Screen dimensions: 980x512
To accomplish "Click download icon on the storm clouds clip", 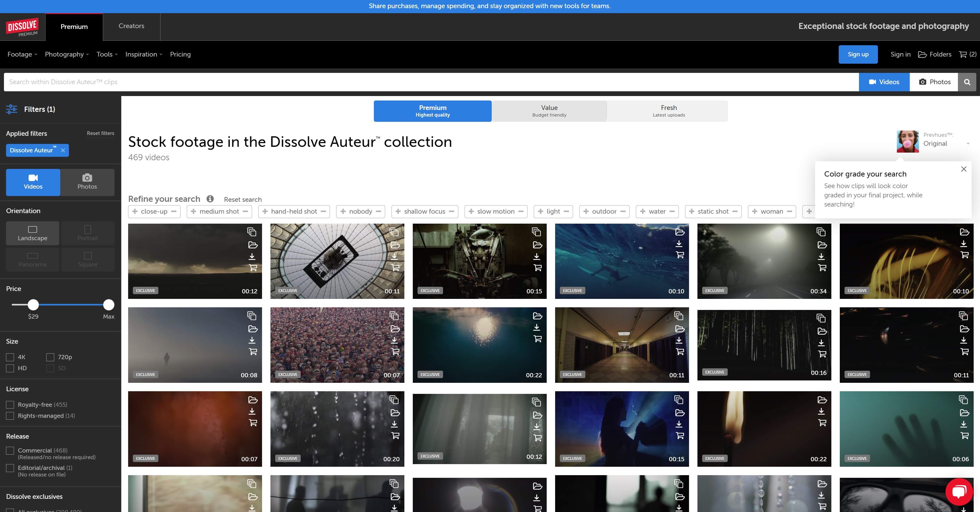I will 252,256.
